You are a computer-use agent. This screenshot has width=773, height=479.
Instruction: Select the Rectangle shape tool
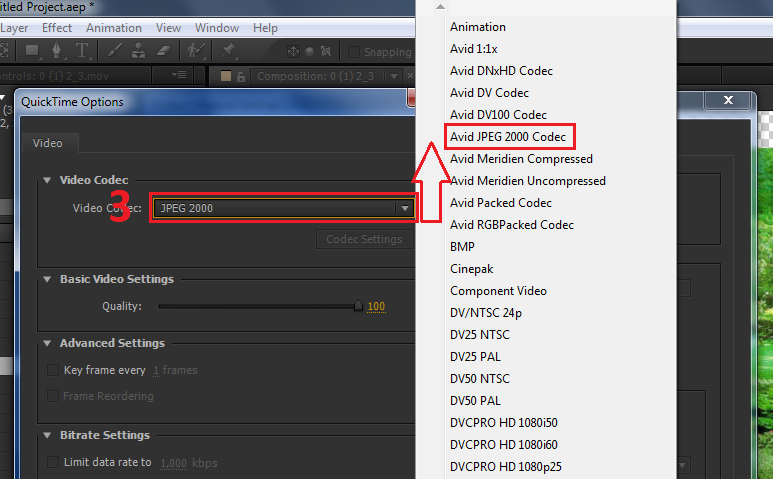pos(33,51)
